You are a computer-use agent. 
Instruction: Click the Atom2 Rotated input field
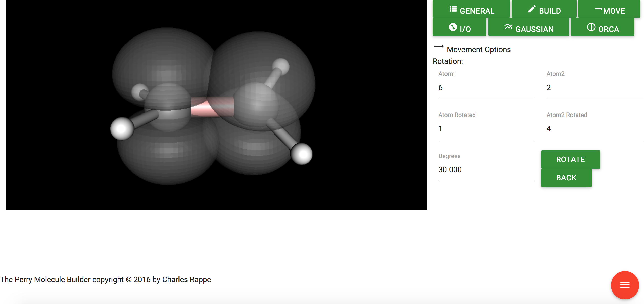pyautogui.click(x=594, y=129)
